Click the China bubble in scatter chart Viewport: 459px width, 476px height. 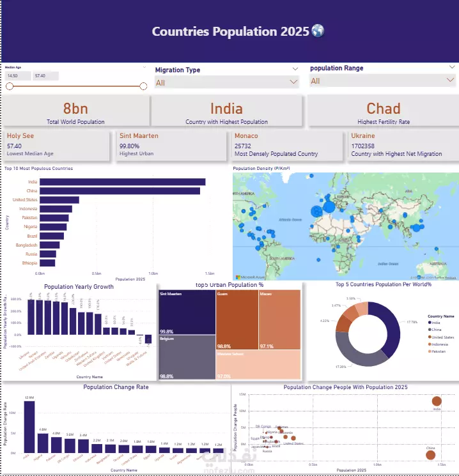(x=430, y=455)
